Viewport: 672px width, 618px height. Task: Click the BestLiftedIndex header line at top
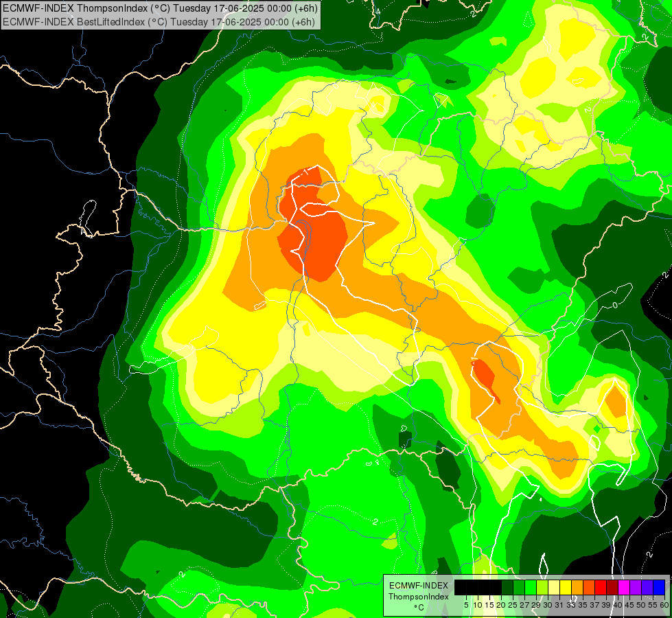159,22
